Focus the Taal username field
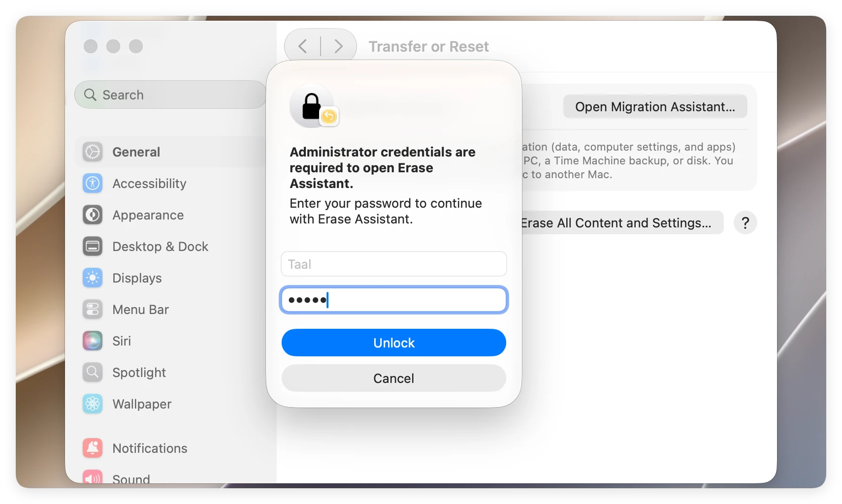This screenshot has height=504, width=842. pos(394,264)
